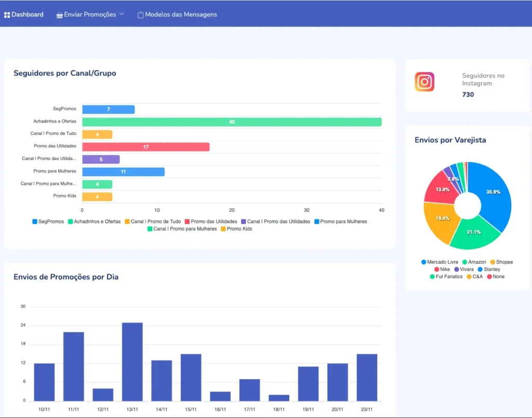Click the 13/11 bar in daily chart
The height and width of the screenshot is (418, 532).
[132, 361]
